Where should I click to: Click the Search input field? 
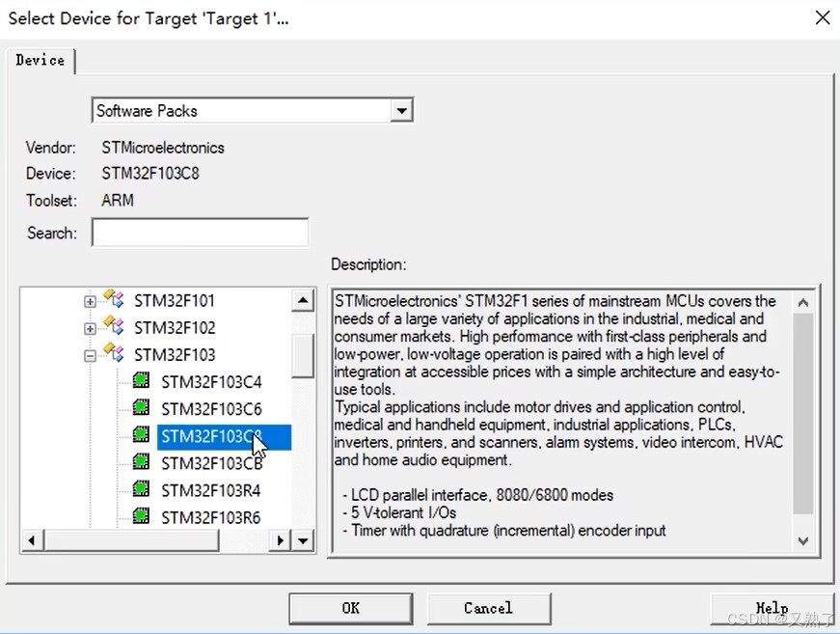pos(201,232)
